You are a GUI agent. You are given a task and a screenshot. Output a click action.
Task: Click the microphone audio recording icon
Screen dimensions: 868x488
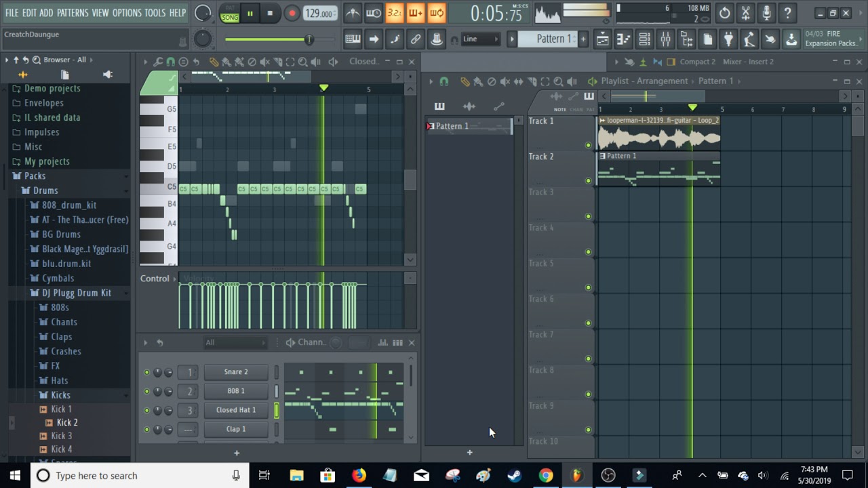click(766, 13)
